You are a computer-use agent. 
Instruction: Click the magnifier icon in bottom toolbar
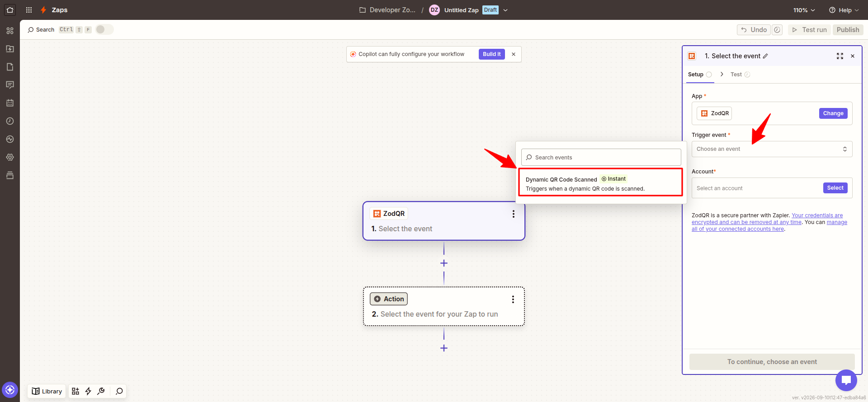[x=119, y=391]
